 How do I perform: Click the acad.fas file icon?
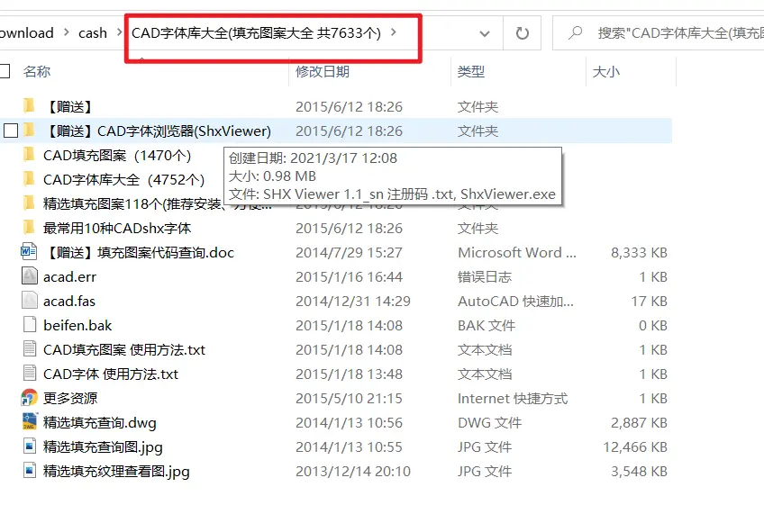coord(29,301)
